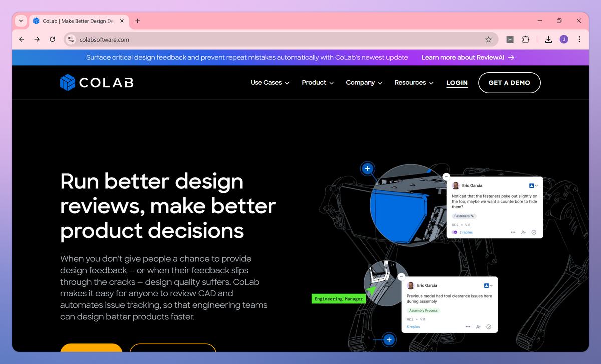Click the lower blue plus marker on robot
Image resolution: width=601 pixels, height=364 pixels.
tap(389, 340)
